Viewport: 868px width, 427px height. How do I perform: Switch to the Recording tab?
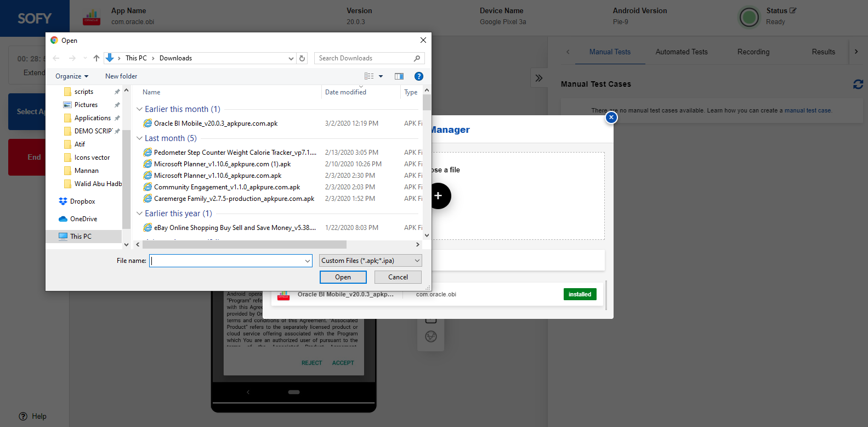pos(753,52)
